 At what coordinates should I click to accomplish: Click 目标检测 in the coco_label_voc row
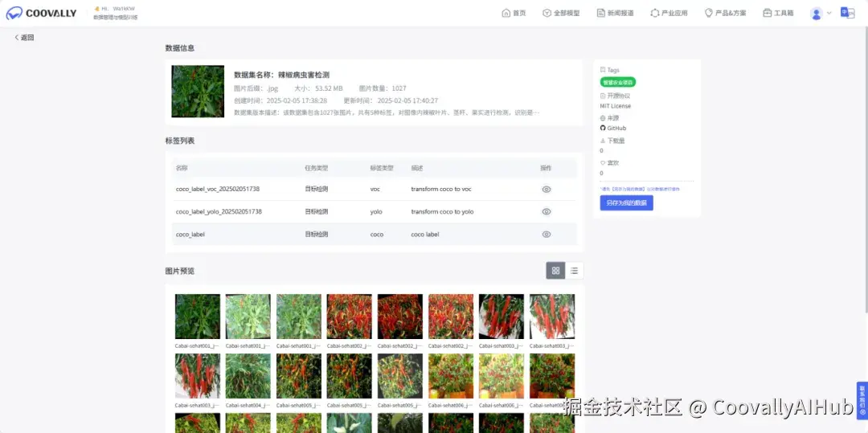pos(316,189)
